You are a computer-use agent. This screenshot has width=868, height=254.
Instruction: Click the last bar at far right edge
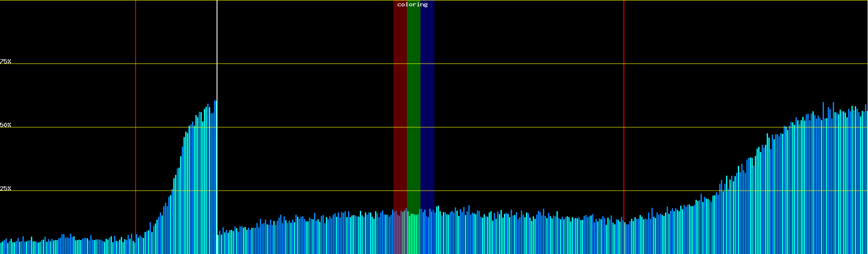pyautogui.click(x=867, y=182)
